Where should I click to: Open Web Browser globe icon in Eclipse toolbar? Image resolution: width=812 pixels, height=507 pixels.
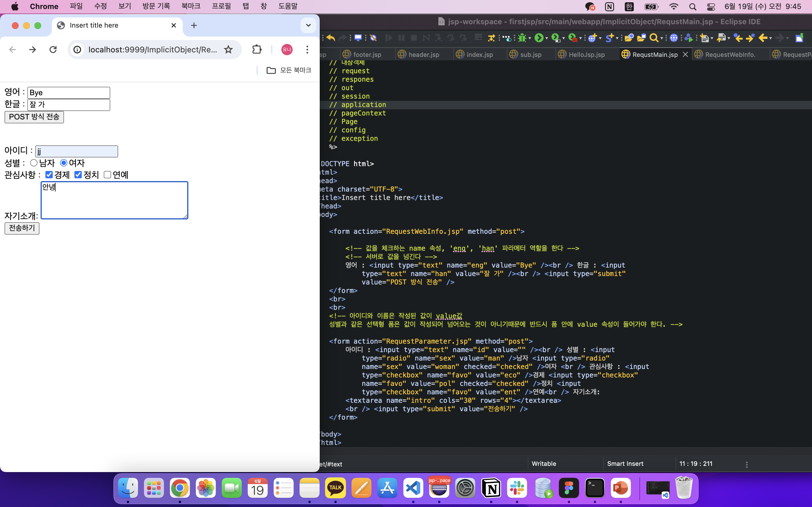tap(673, 38)
